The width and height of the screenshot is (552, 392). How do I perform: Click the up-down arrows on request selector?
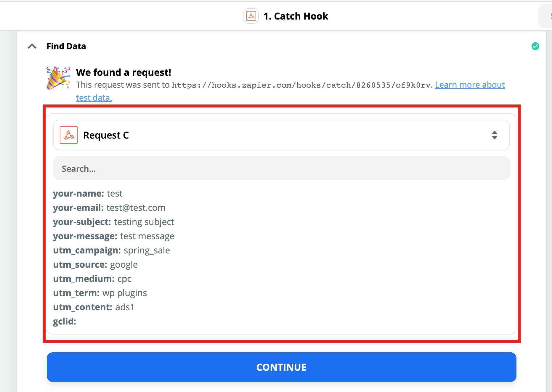494,135
